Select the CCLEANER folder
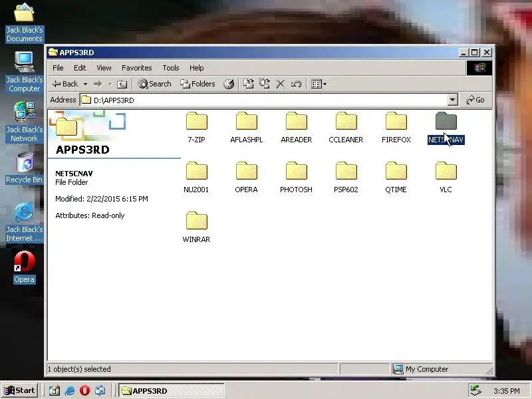The height and width of the screenshot is (399, 532). coord(346,127)
